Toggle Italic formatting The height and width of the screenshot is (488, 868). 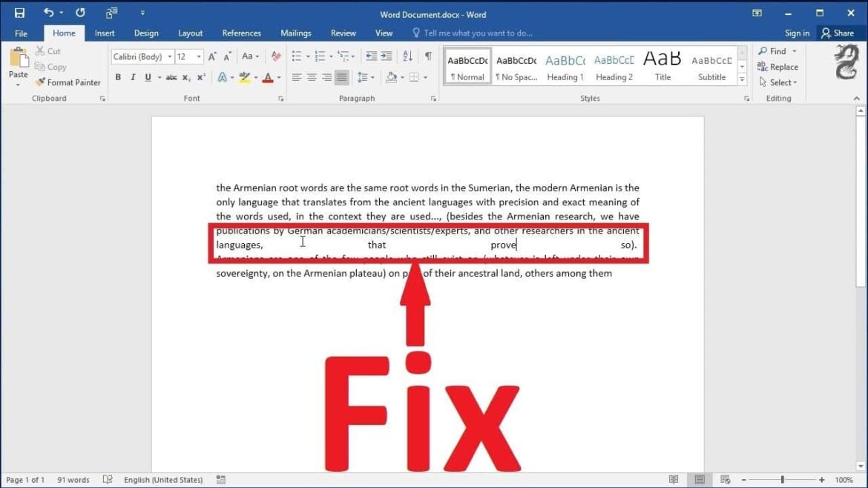133,77
